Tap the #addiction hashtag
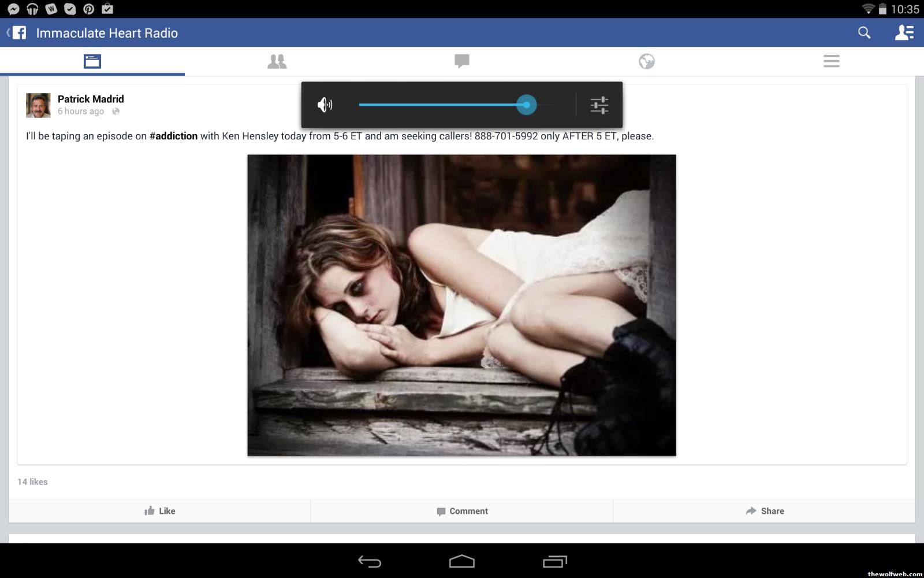The image size is (924, 578). [x=173, y=136]
